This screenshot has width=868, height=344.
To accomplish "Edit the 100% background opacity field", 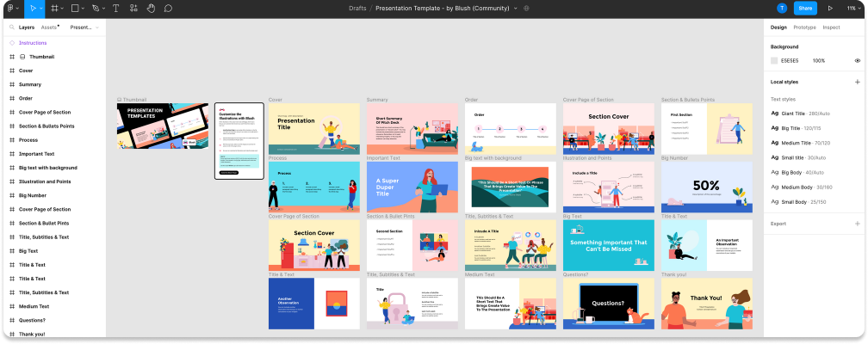I will click(x=819, y=61).
